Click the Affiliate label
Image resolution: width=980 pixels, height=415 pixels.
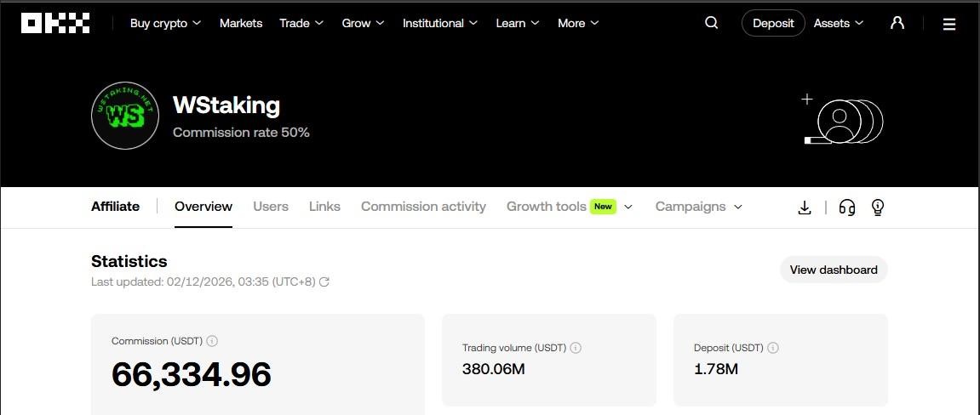pos(115,207)
